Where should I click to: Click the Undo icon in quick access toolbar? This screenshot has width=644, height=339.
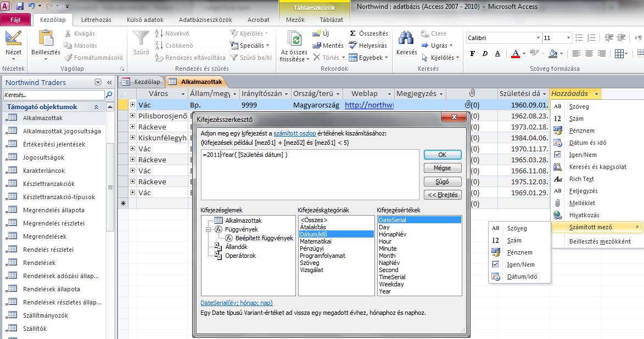click(32, 5)
